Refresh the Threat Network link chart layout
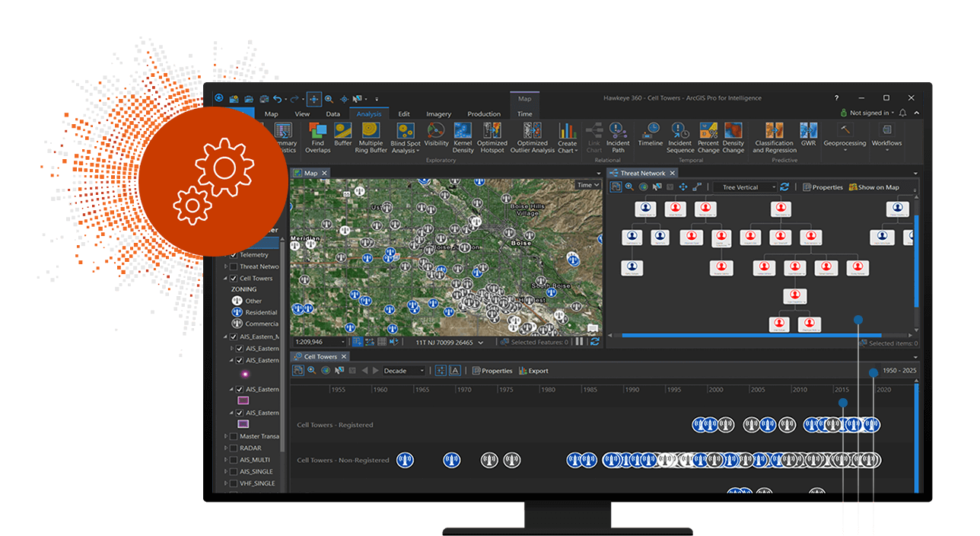The image size is (980, 536). (784, 187)
